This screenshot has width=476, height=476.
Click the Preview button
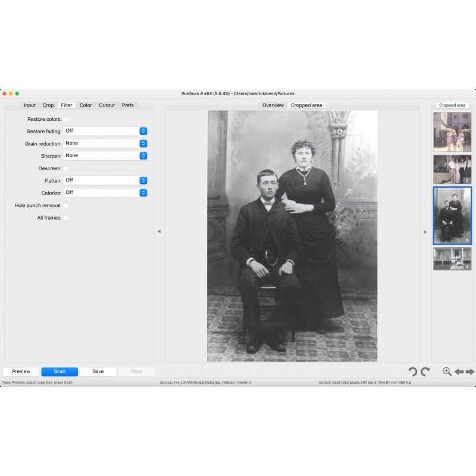pyautogui.click(x=21, y=371)
